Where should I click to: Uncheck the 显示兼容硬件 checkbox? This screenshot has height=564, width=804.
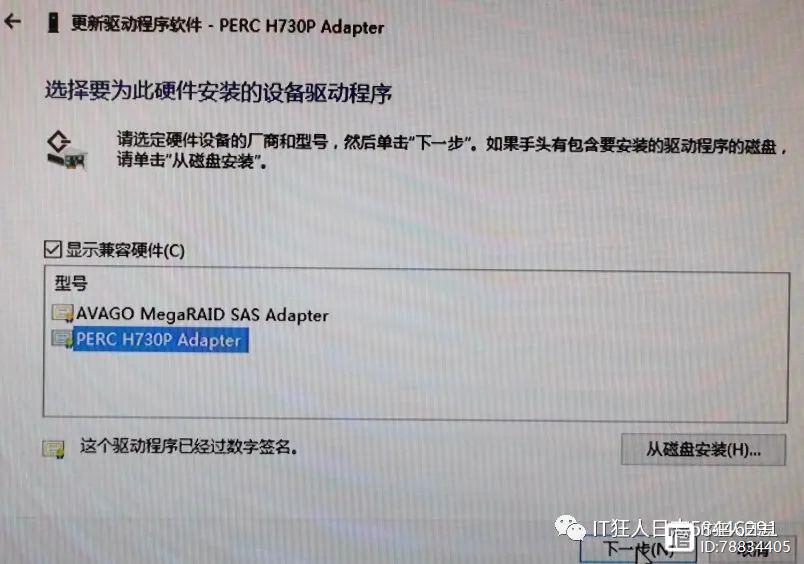coord(53,249)
